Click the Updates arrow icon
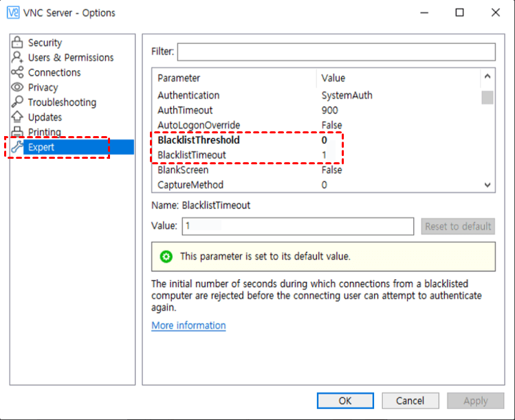515x420 pixels. [x=17, y=117]
